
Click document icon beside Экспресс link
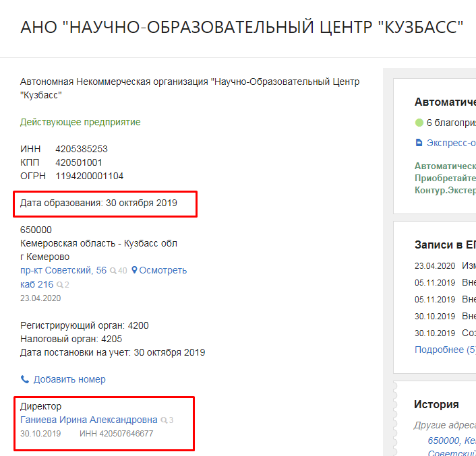(x=419, y=143)
